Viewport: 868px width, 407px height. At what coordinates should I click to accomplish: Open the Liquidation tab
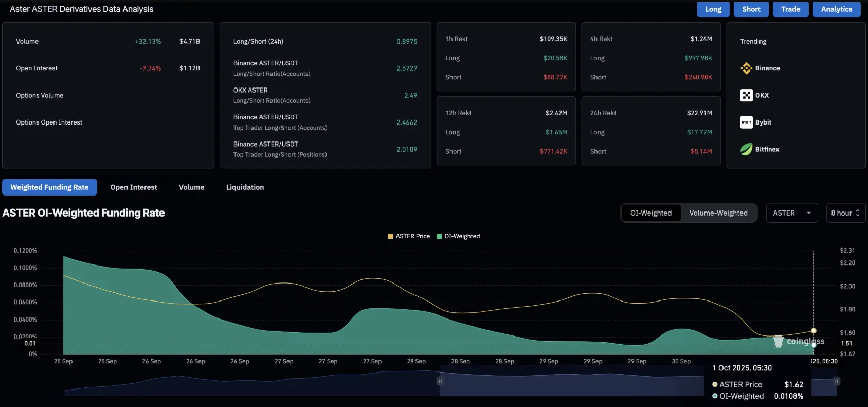[245, 187]
